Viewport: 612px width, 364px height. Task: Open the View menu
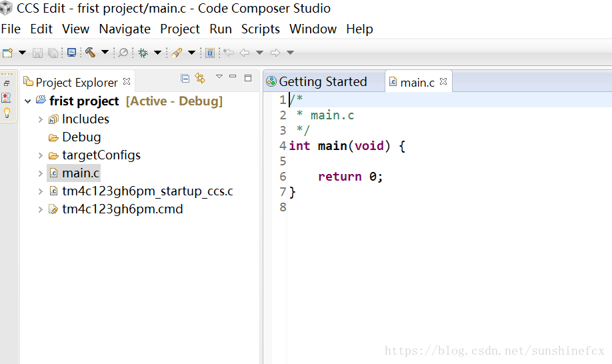[x=75, y=29]
